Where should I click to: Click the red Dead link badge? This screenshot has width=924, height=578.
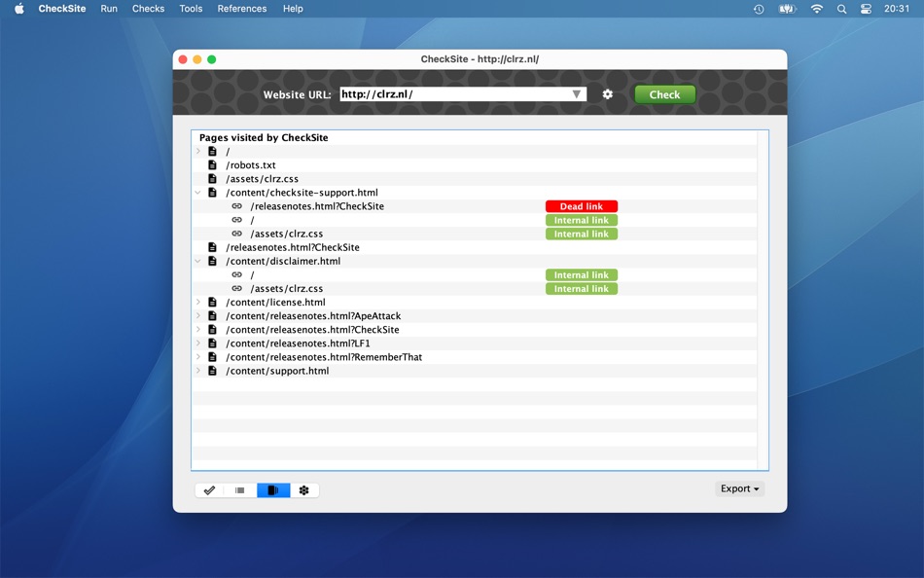point(582,206)
